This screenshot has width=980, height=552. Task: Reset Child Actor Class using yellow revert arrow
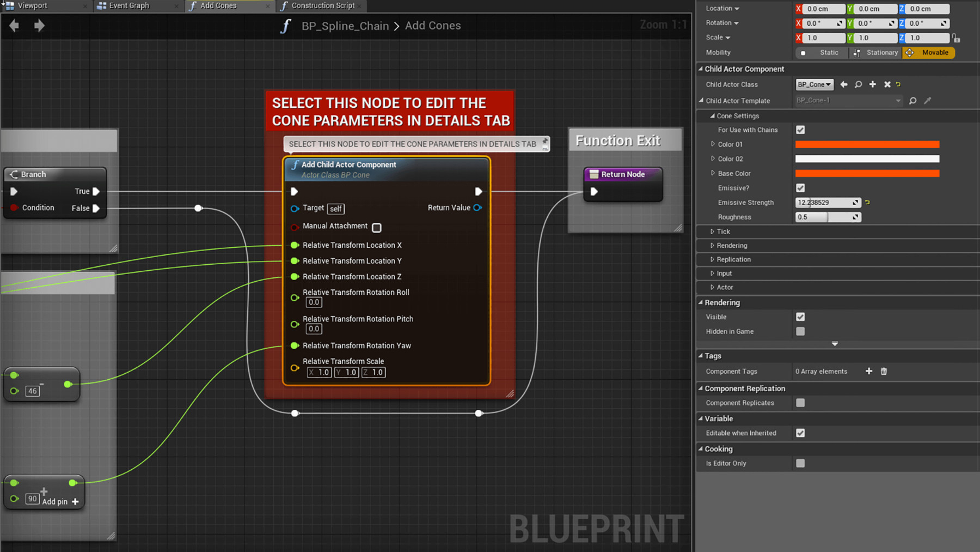click(x=898, y=84)
